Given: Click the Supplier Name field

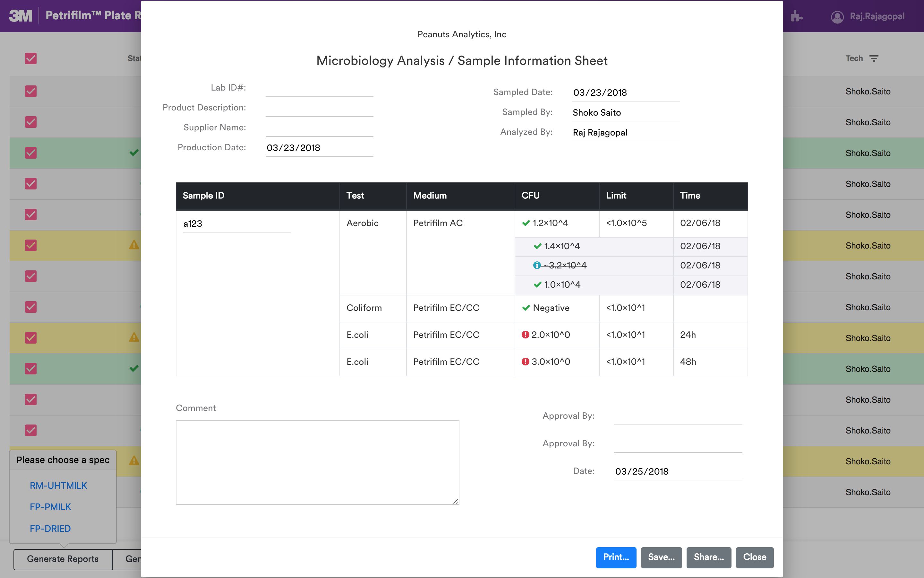Looking at the screenshot, I should pyautogui.click(x=319, y=128).
